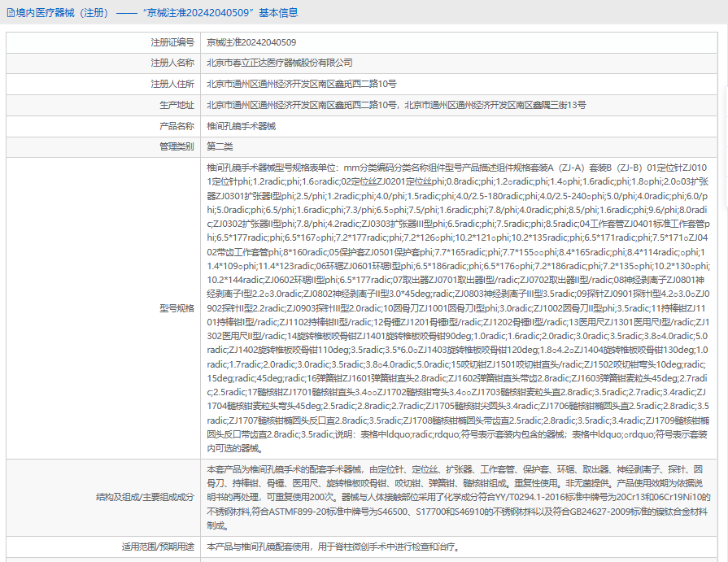The height and width of the screenshot is (562, 728).
Task: Click the "结构及组成/主要组成成分" label cell
Action: [103, 498]
